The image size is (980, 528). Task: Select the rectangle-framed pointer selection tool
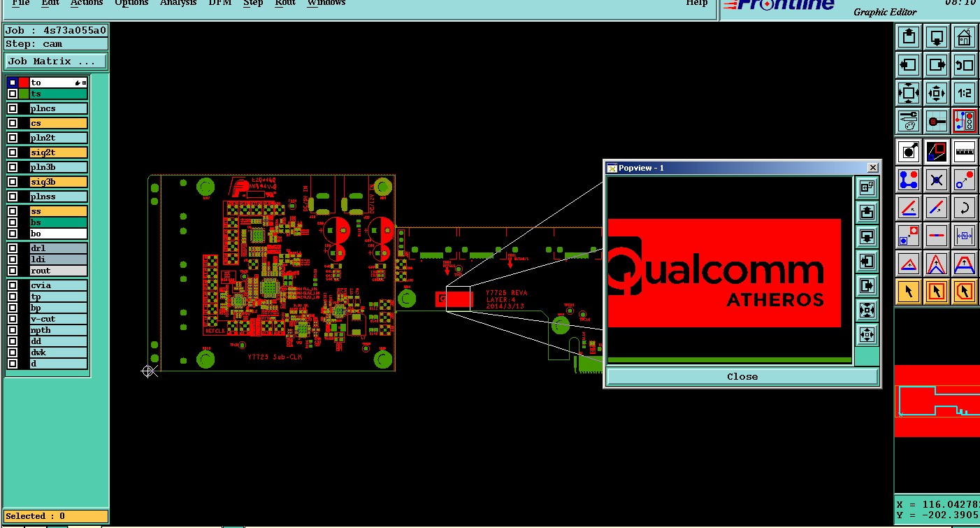pyautogui.click(x=937, y=291)
